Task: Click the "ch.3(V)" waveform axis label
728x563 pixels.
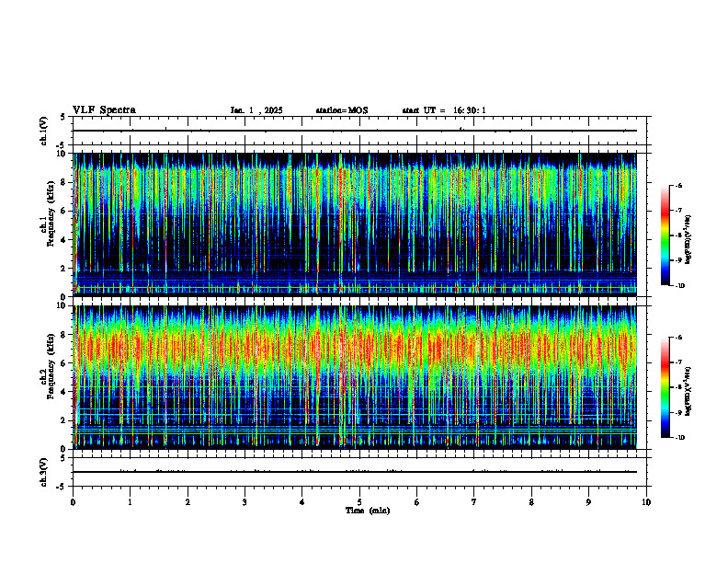Action: click(43, 472)
